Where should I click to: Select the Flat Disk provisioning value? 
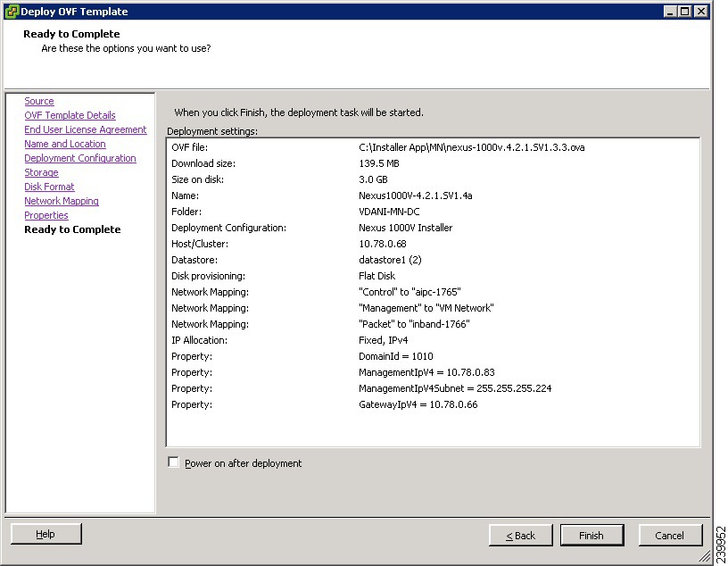[376, 276]
